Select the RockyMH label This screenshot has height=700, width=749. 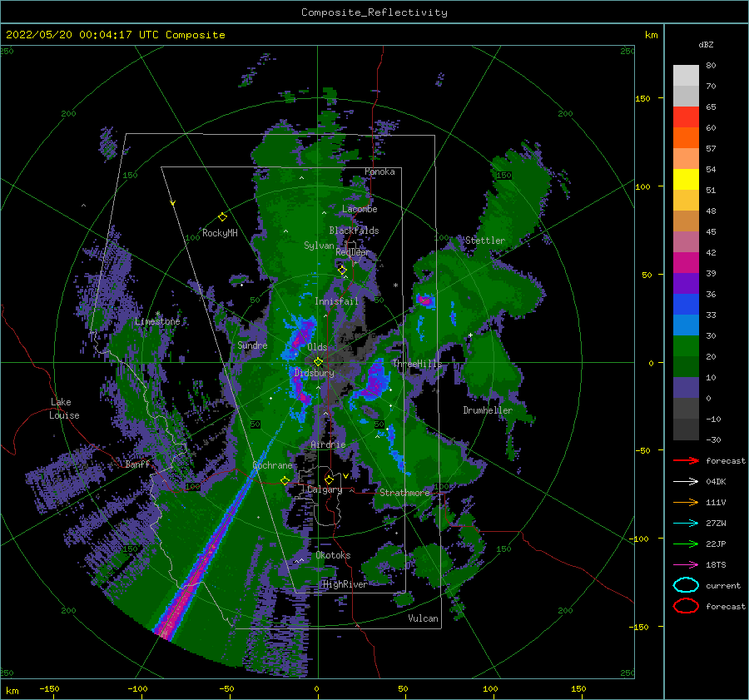pyautogui.click(x=220, y=233)
